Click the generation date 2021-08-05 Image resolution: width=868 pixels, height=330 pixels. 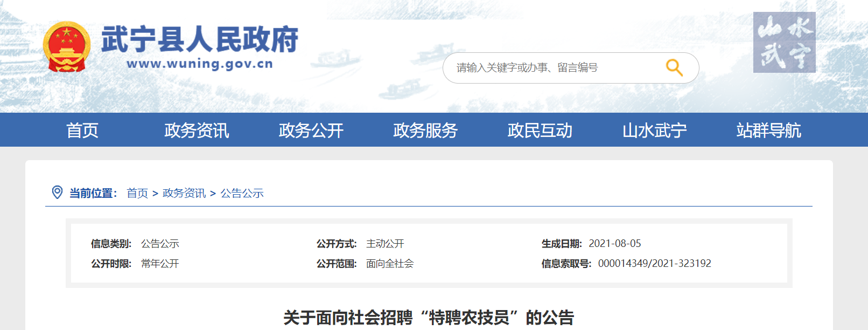(614, 244)
